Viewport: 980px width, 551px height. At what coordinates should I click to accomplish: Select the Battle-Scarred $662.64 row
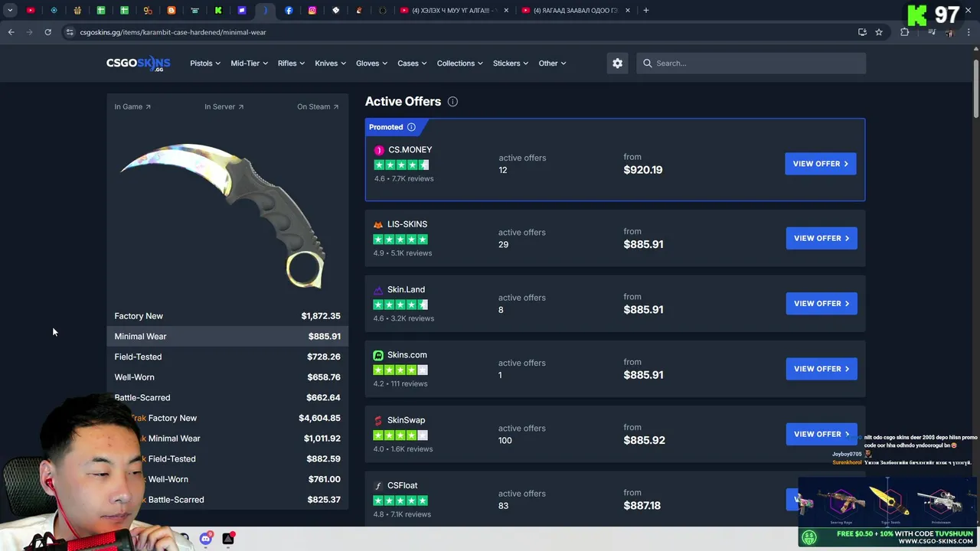(x=227, y=398)
